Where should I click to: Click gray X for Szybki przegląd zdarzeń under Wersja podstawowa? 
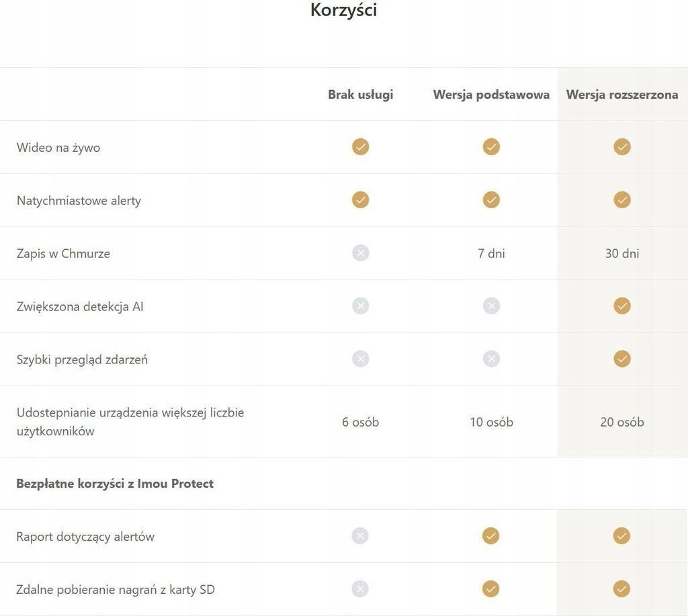coord(491,359)
